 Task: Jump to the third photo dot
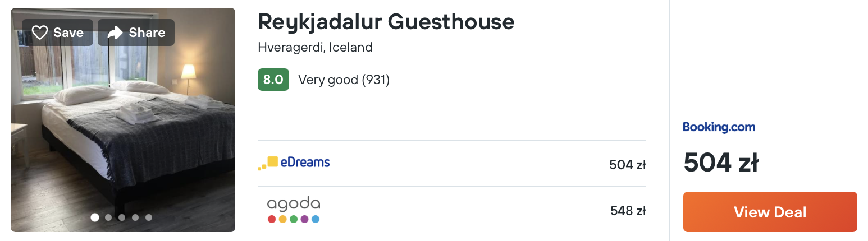122,217
